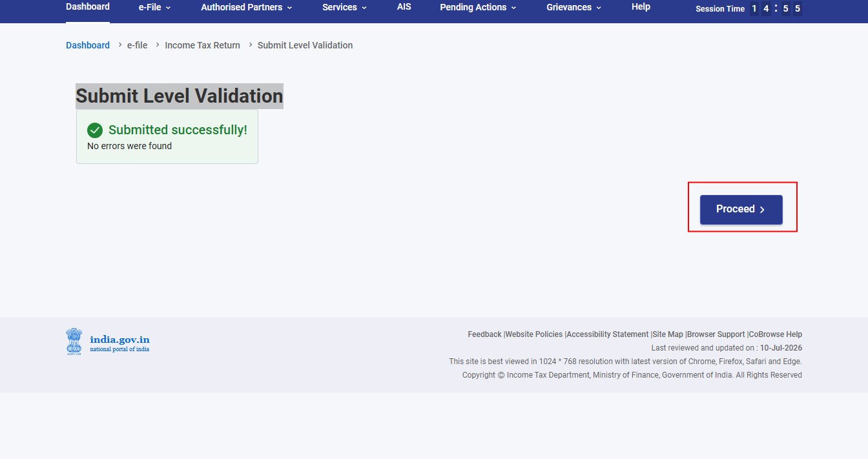The height and width of the screenshot is (459, 868).
Task: Open the Pending Actions dropdown
Action: coord(478,8)
